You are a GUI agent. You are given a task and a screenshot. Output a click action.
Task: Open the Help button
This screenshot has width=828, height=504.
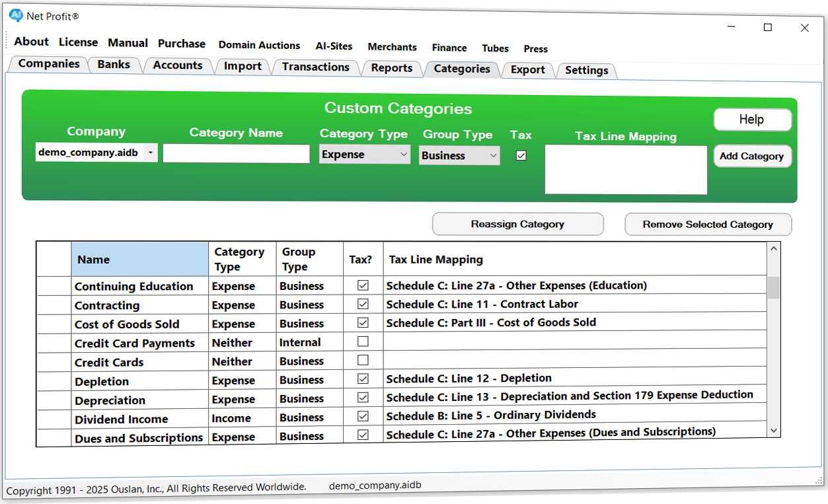coord(752,120)
